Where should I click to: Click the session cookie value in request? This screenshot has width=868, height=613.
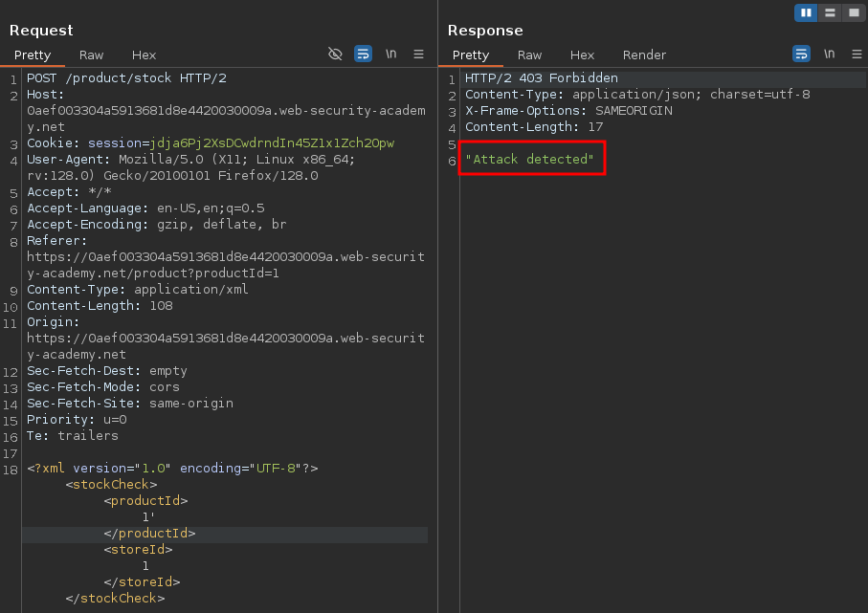pos(272,143)
